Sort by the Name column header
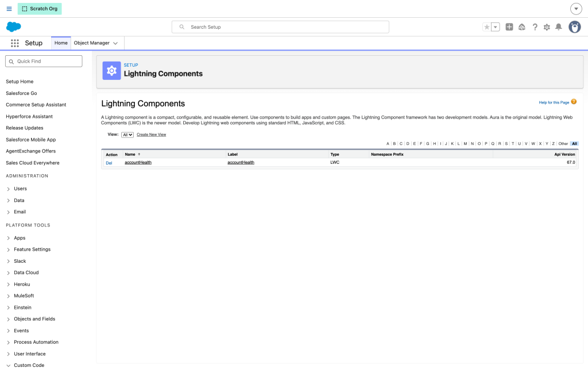 [130, 154]
